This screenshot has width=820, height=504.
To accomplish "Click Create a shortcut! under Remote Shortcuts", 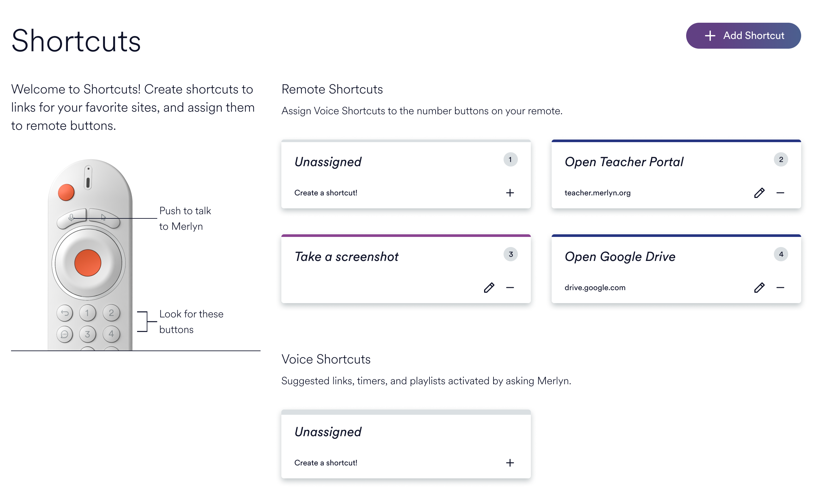I will pyautogui.click(x=326, y=193).
